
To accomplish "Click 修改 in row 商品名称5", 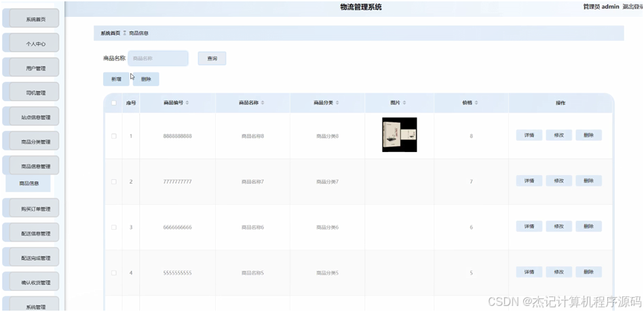I will coord(558,272).
